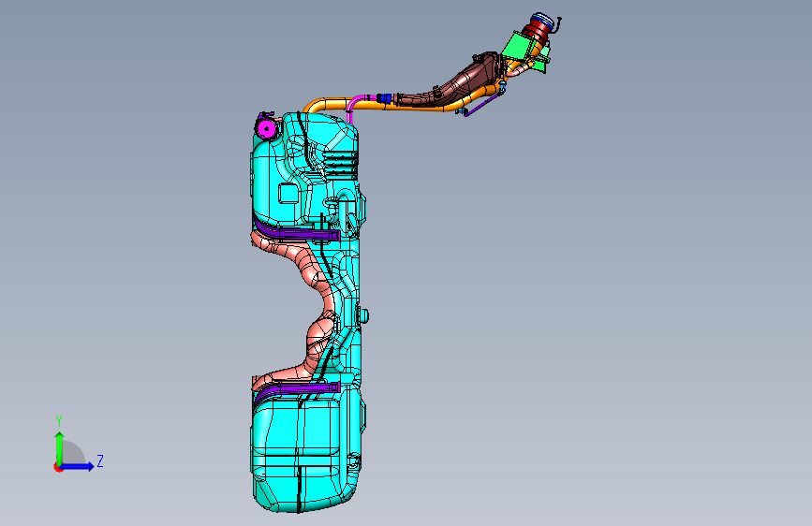Pick the blue hose clamp on the filler pipe
812x526 pixels.
(x=384, y=98)
